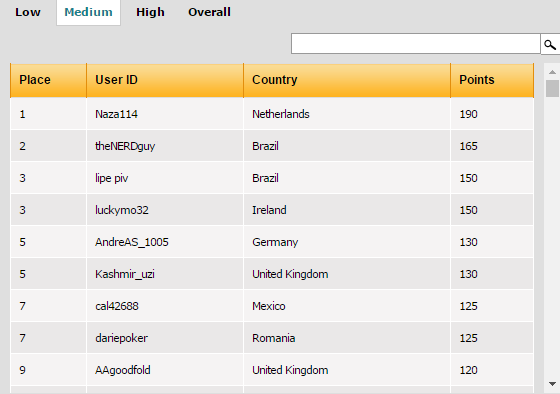Image resolution: width=560 pixels, height=394 pixels.
Task: Select the AAgoodfold row
Action: click(272, 370)
